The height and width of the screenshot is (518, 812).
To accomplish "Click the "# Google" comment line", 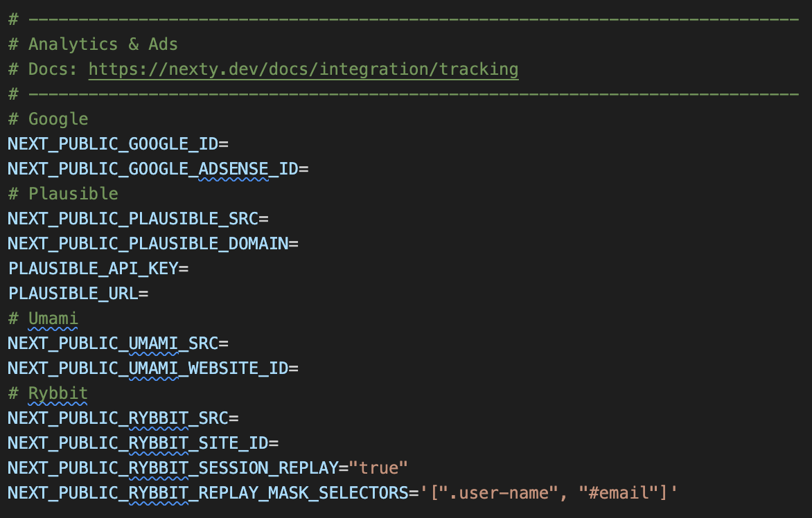I will [48, 119].
